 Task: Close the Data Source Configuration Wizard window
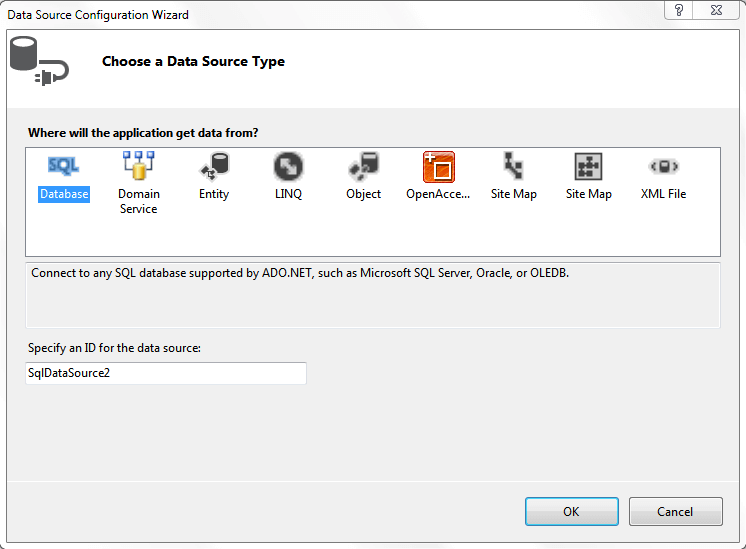[x=717, y=10]
